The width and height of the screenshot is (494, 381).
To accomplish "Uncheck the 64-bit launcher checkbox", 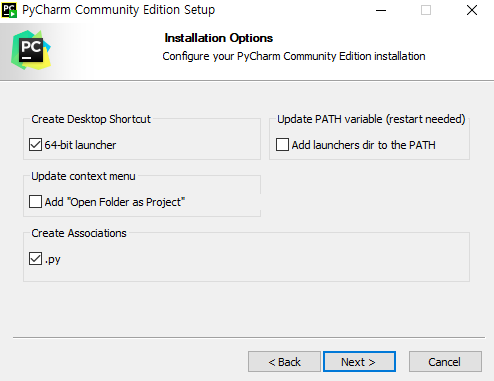I will click(35, 145).
